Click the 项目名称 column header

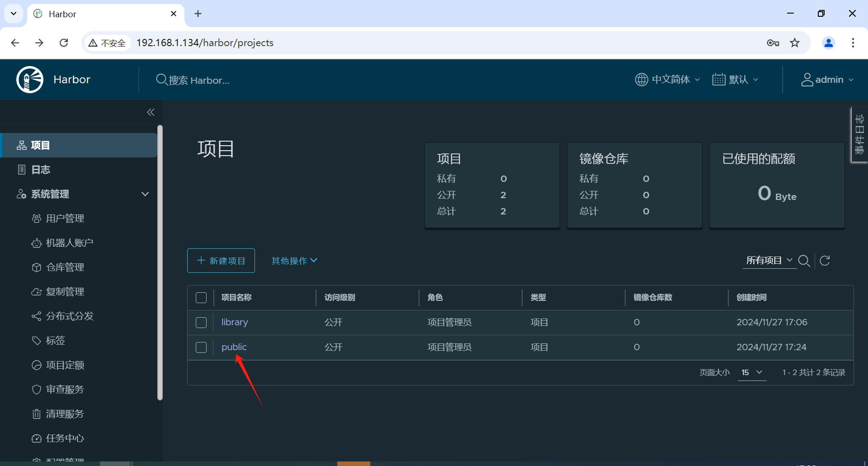click(x=236, y=297)
